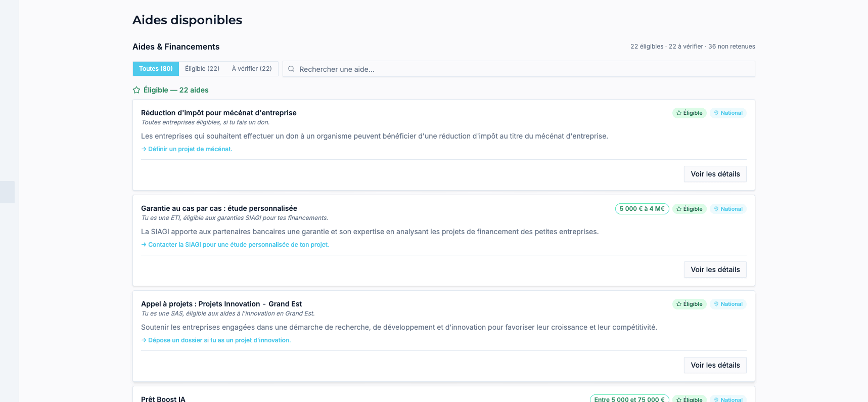Click Éligible badge on Réduction d'impôt card
Image resolution: width=868 pixels, height=402 pixels.
tap(690, 113)
